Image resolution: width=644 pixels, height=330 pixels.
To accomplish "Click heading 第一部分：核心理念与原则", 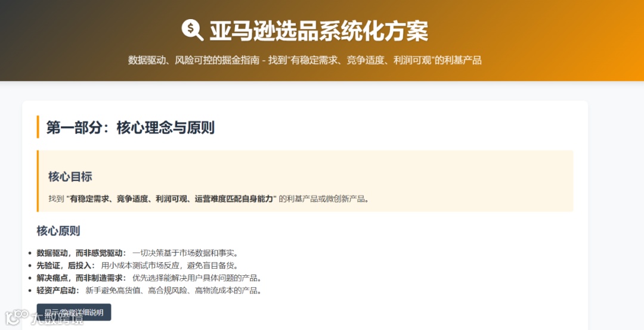I will pyautogui.click(x=130, y=127).
